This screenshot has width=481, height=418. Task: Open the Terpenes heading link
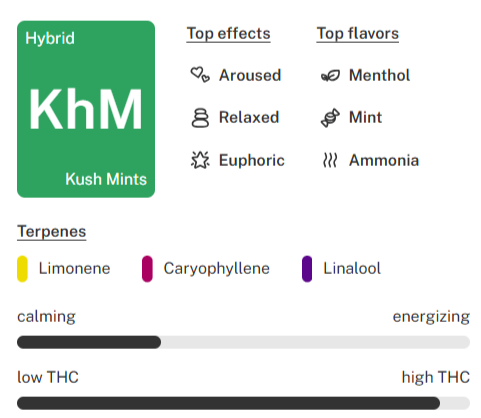[x=52, y=231]
